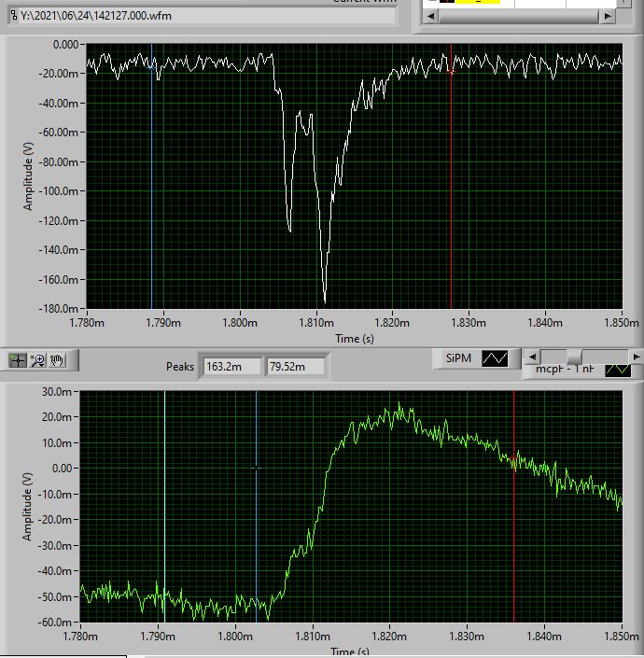This screenshot has height=658, width=644.
Task: Click the waveform file path field
Action: (203, 16)
